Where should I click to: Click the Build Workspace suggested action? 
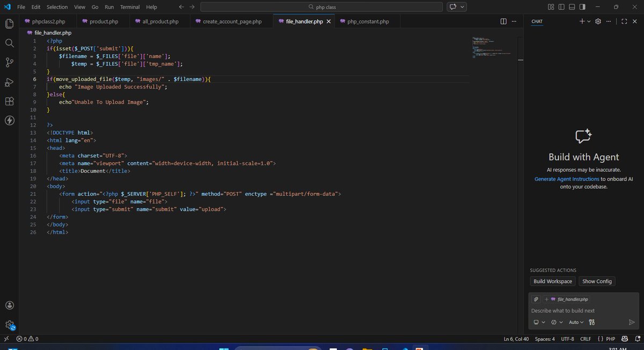pos(553,281)
